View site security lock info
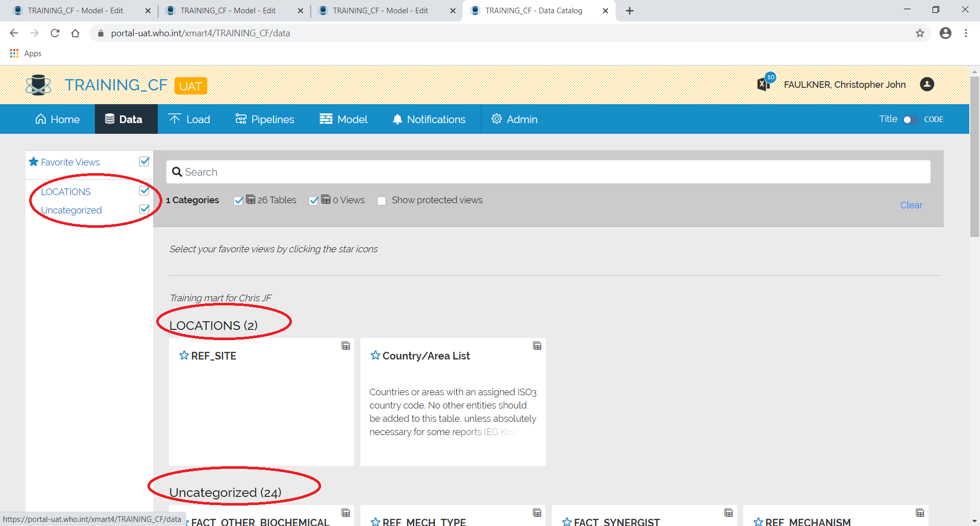This screenshot has width=980, height=526. click(x=101, y=33)
